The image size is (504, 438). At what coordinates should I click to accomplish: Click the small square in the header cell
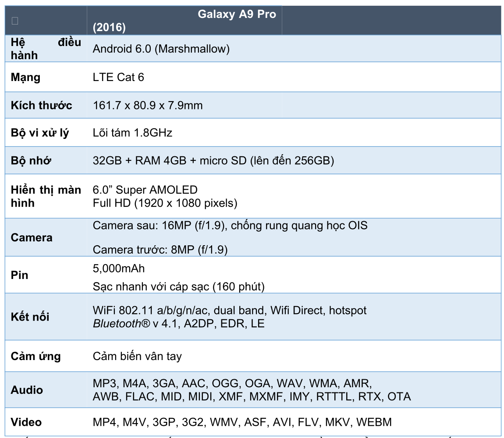[x=15, y=21]
